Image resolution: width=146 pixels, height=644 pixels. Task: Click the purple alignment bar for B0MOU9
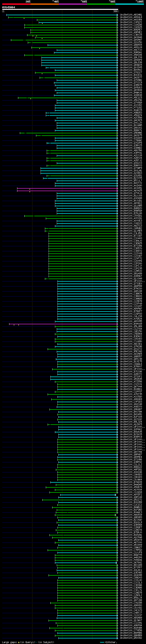pos(63,324)
